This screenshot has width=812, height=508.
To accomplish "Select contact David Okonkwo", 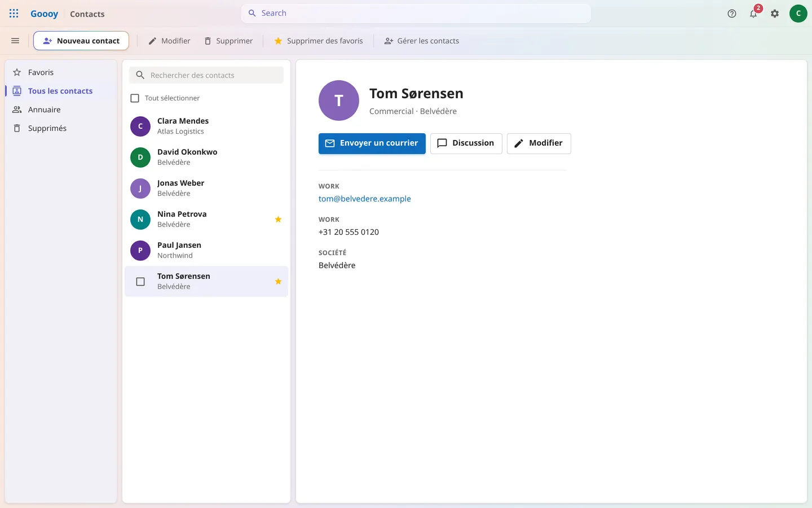I will click(x=206, y=157).
